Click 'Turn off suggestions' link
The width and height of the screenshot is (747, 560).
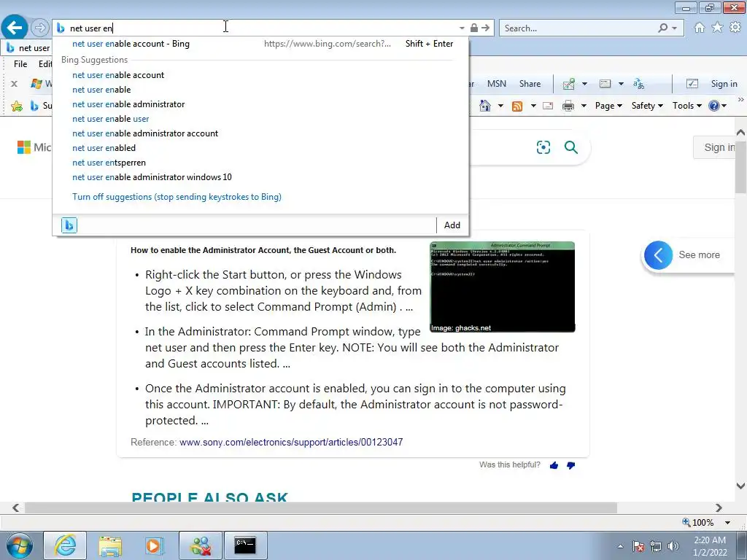(x=177, y=197)
